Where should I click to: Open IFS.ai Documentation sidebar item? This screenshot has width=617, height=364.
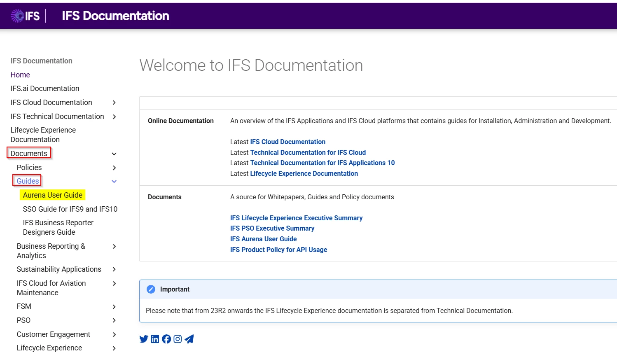point(45,89)
